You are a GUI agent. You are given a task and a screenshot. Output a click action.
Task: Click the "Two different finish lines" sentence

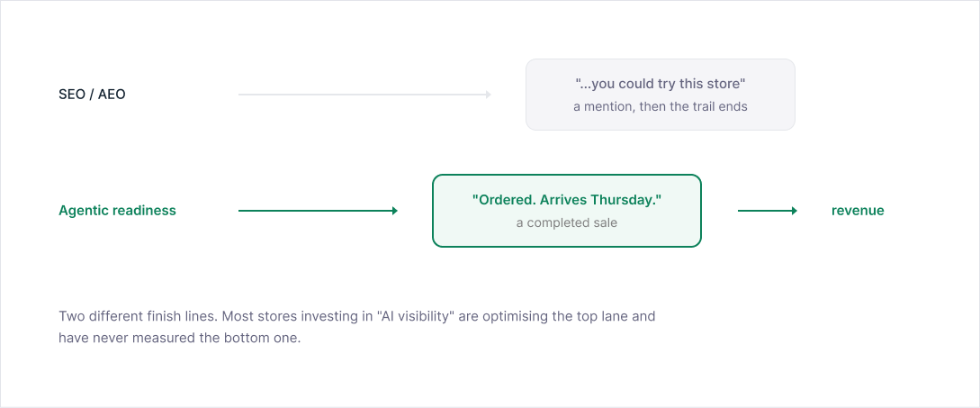click(138, 316)
